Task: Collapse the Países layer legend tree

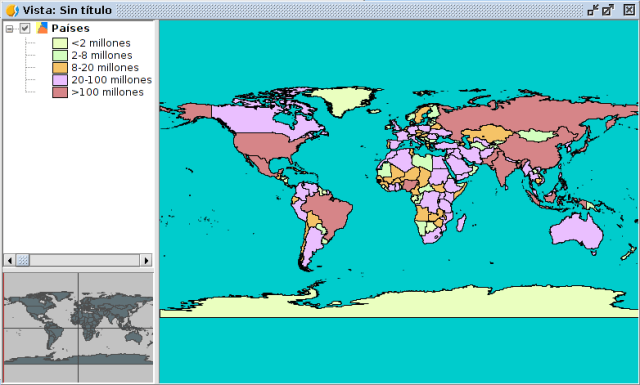Action: tap(9, 29)
